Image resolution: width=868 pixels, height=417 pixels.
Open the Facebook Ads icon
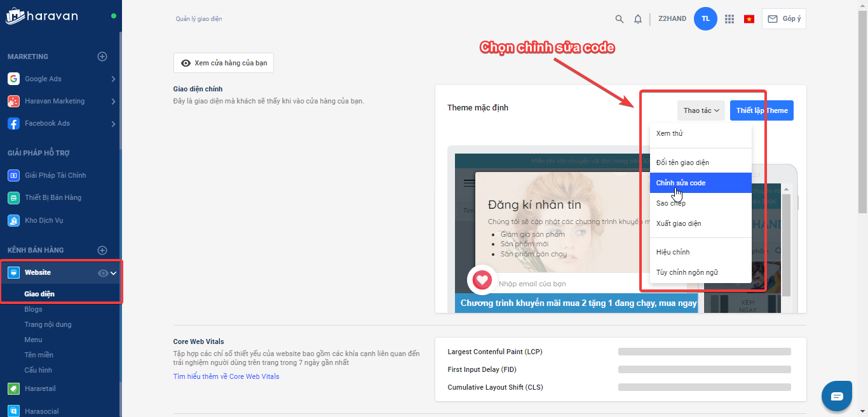click(13, 123)
